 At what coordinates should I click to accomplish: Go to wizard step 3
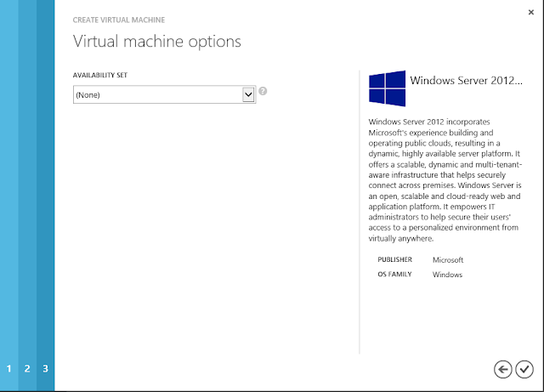(x=45, y=368)
